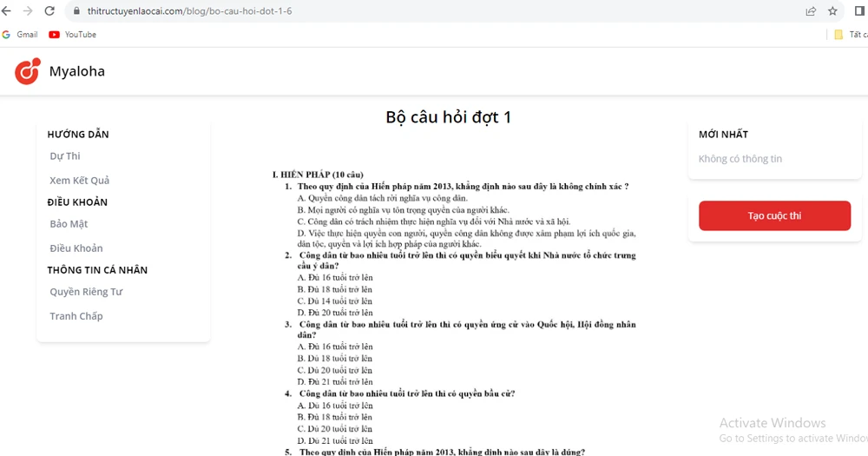
Task: Click the Myaloha site name
Action: tap(76, 71)
